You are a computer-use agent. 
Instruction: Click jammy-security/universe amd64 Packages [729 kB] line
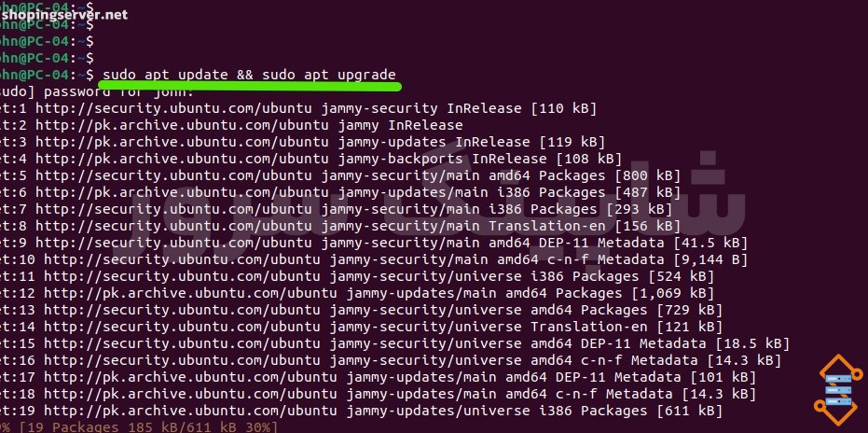coord(362,310)
